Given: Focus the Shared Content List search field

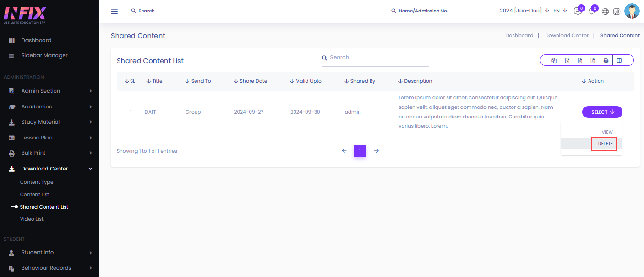Looking at the screenshot, I should coord(375,58).
